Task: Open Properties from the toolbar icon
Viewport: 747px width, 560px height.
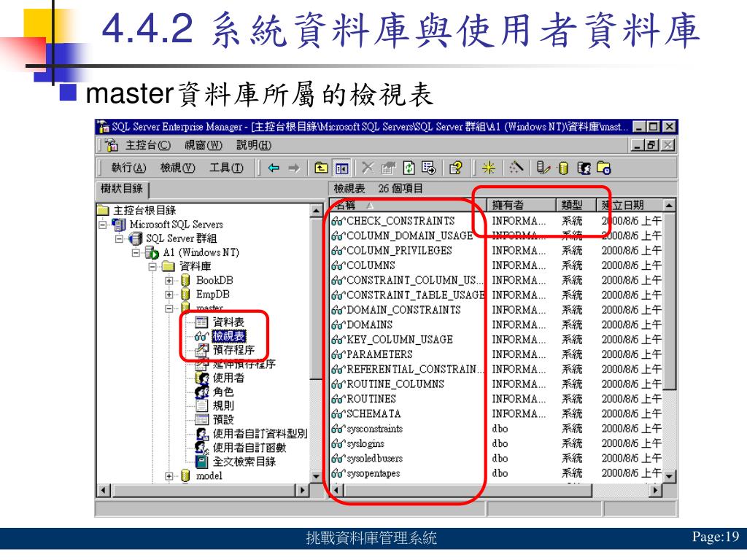Action: click(388, 168)
